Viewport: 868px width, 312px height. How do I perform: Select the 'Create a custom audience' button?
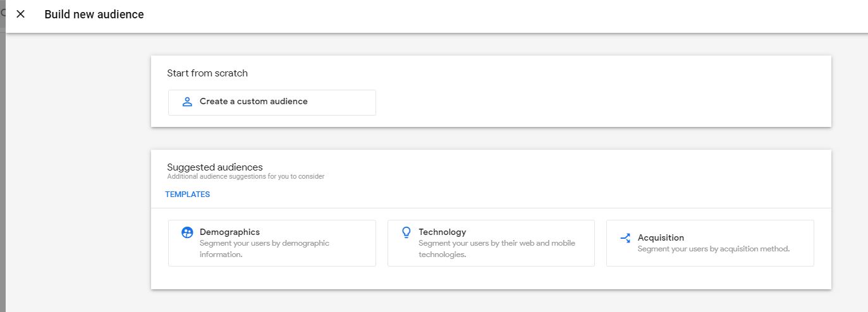(x=272, y=102)
